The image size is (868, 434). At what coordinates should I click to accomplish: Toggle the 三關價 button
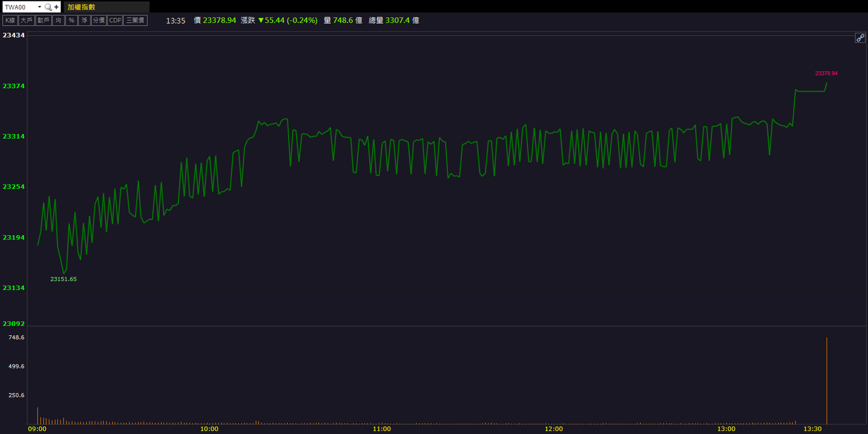tap(135, 20)
